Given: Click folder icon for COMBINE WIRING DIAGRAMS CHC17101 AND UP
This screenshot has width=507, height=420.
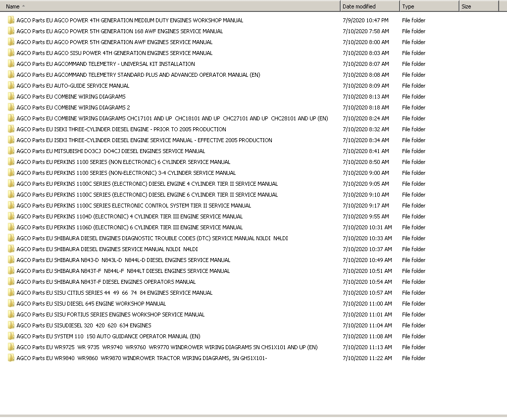Looking at the screenshot, I should coord(11,118).
